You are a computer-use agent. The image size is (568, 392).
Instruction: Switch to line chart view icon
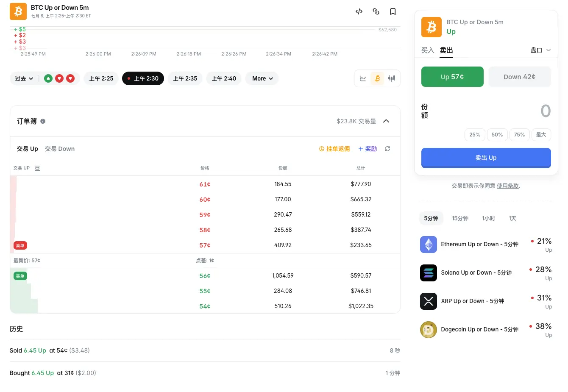363,78
